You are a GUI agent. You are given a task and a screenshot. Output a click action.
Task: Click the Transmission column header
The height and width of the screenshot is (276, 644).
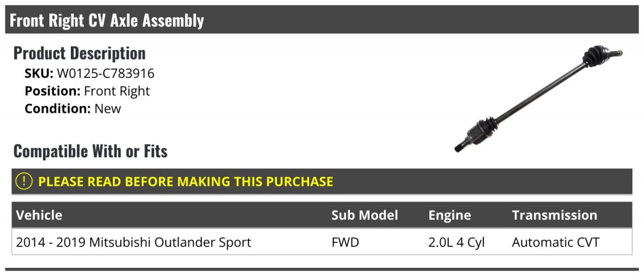coord(554,215)
